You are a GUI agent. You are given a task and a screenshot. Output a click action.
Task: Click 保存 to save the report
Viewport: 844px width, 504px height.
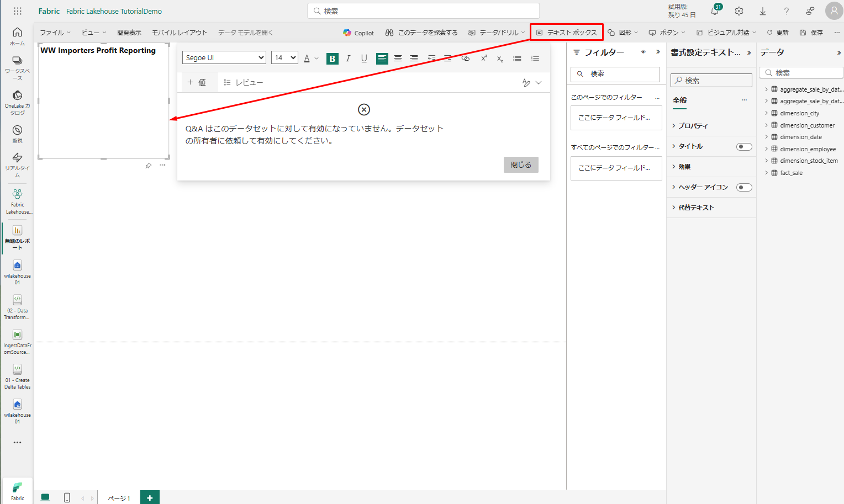click(811, 33)
